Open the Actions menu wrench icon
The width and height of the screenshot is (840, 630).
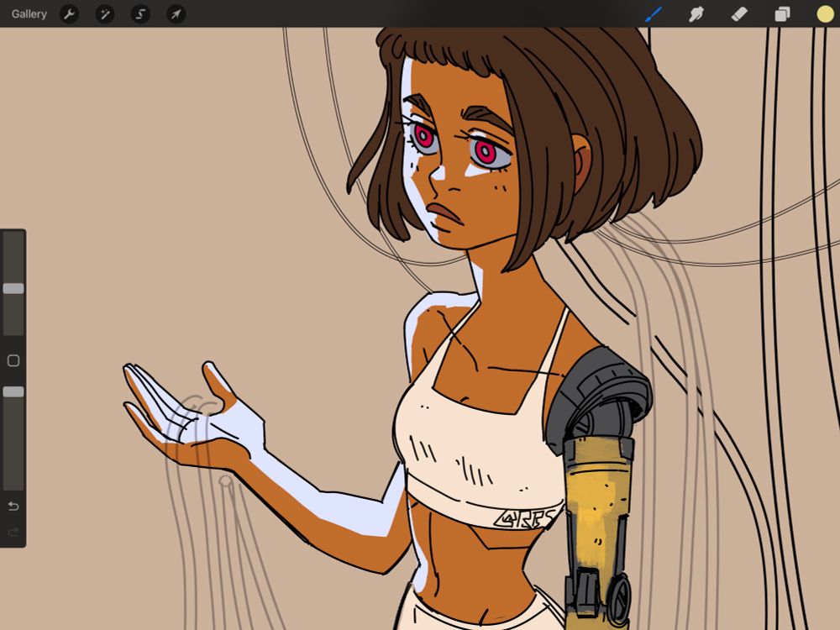[69, 13]
